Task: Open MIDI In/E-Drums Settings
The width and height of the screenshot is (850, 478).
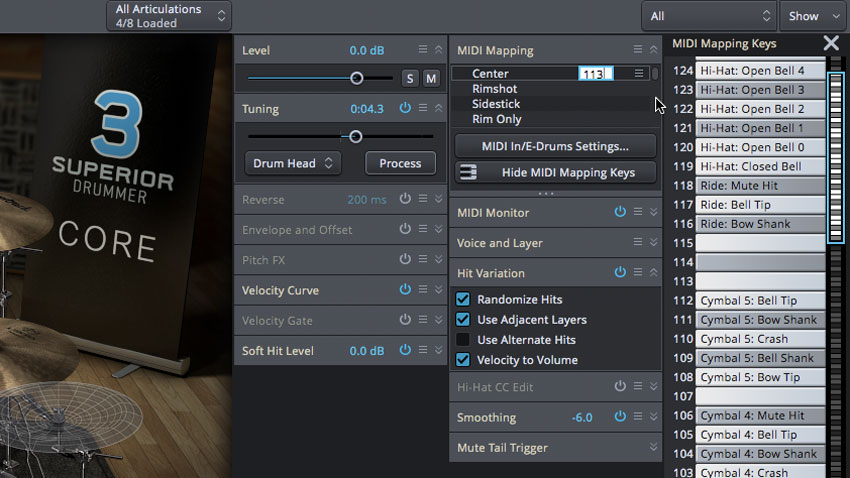Action: (x=555, y=146)
